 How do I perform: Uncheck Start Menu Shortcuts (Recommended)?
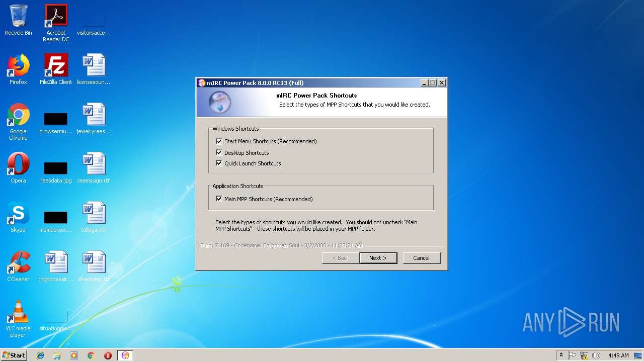coord(219,141)
